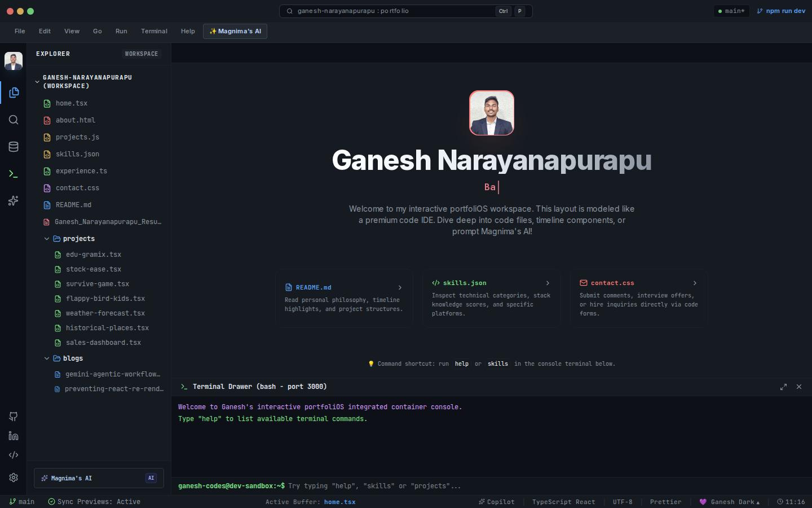Open the Ganesh Dark theme selector

pos(729,502)
